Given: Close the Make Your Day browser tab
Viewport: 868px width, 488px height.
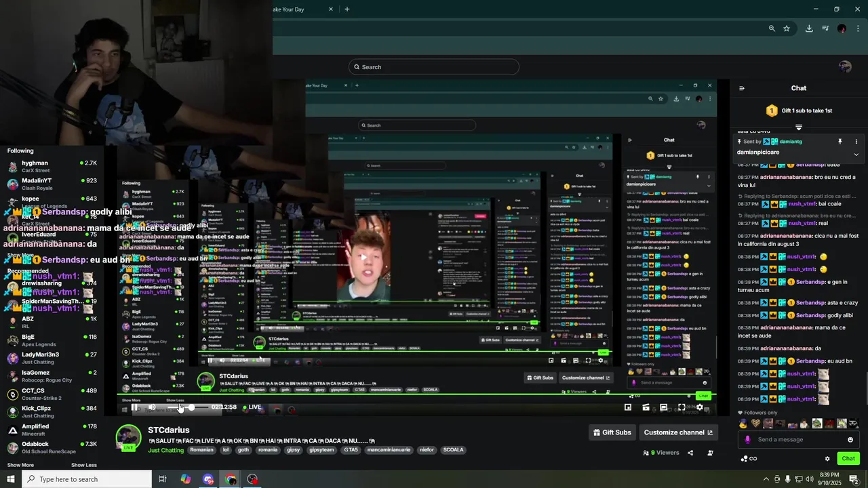Looking at the screenshot, I should pos(331,9).
